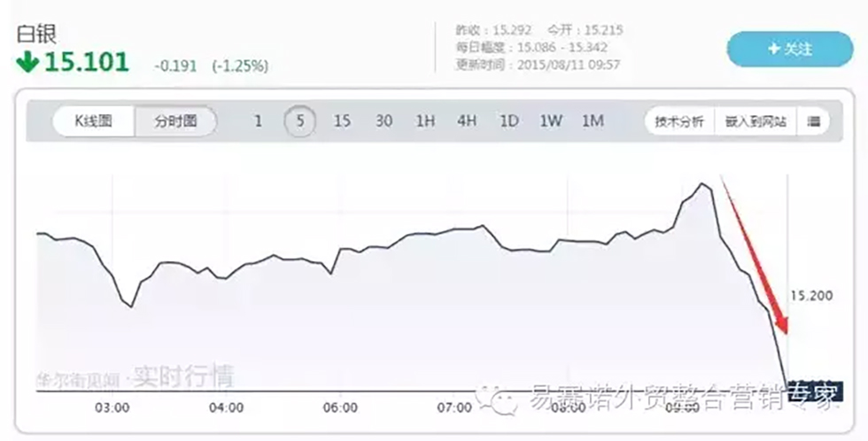Switch to the 15 minute interval
Image resolution: width=868 pixels, height=441 pixels.
(x=342, y=122)
